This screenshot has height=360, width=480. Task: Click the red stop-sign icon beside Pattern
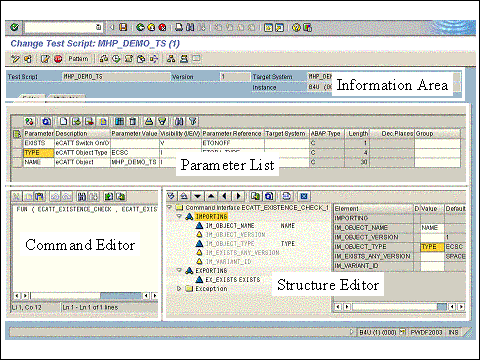coord(58,59)
